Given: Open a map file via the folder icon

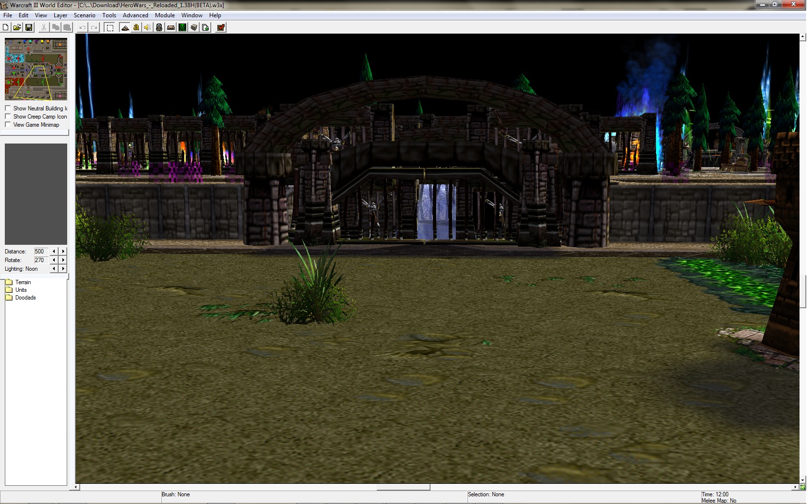Looking at the screenshot, I should pos(17,27).
